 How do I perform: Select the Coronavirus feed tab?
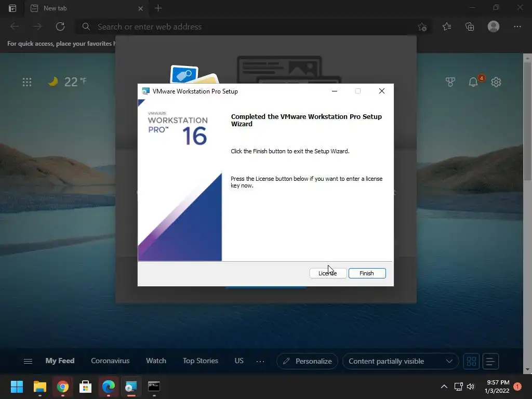[x=110, y=361]
